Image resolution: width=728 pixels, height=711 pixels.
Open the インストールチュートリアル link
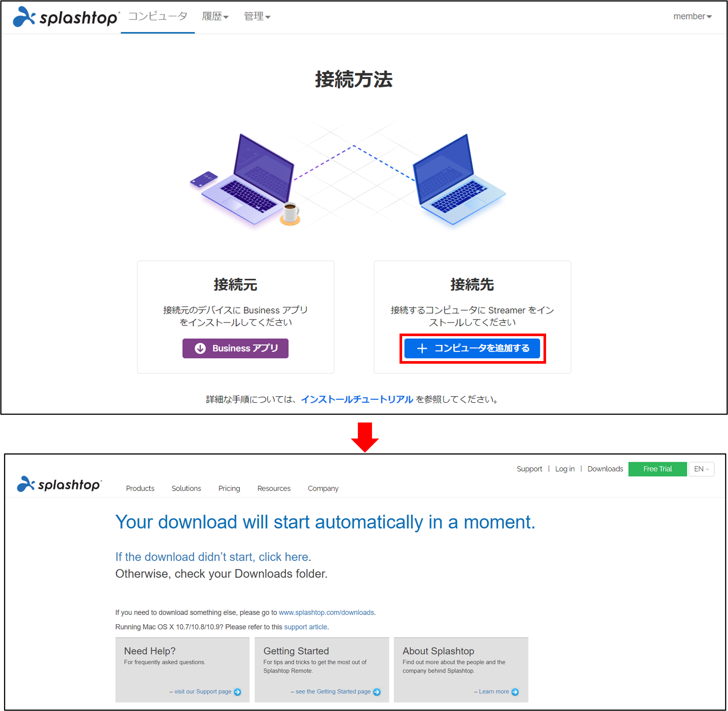tap(357, 399)
